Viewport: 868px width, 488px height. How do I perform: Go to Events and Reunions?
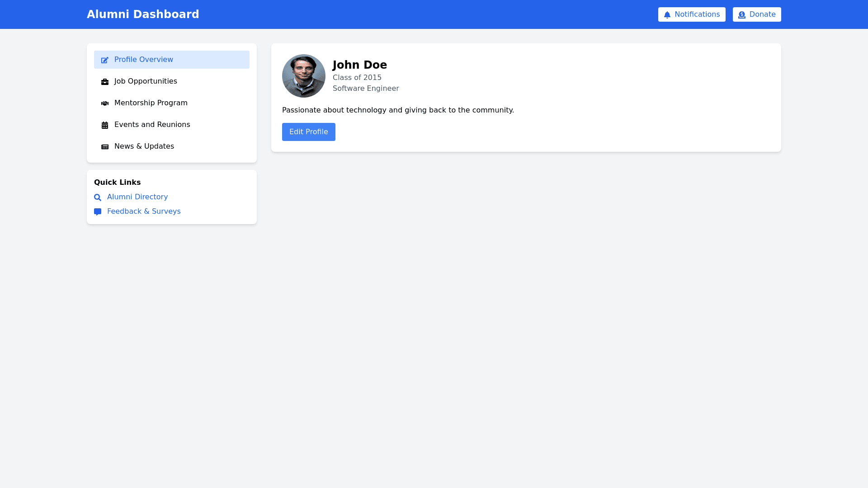pos(152,125)
